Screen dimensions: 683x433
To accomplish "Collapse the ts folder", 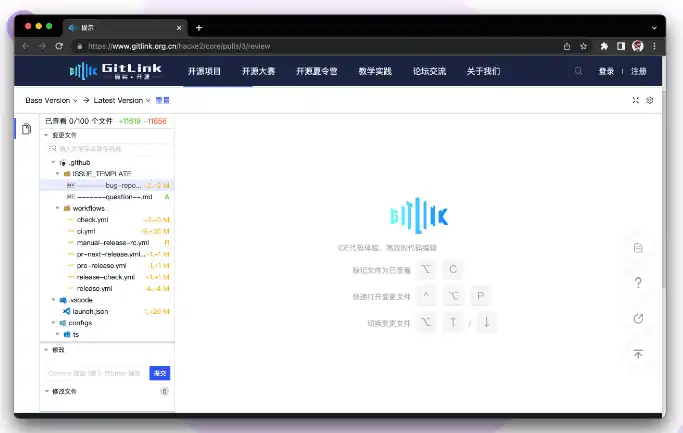I will coord(57,335).
